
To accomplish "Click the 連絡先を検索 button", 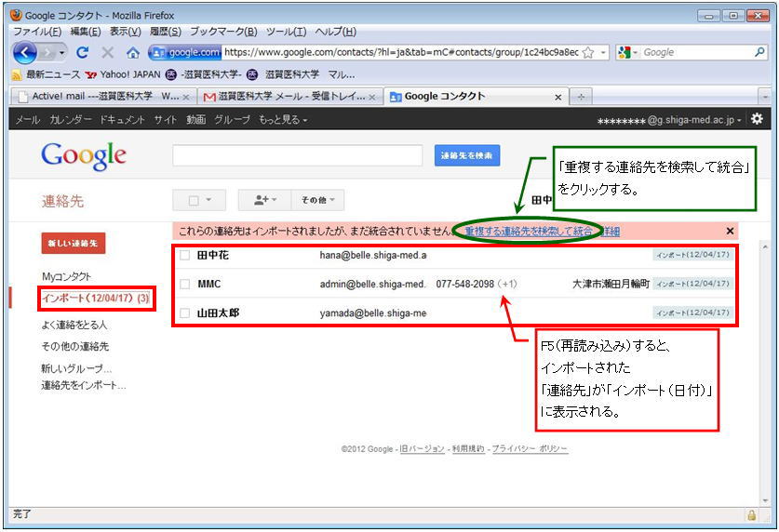I will click(467, 155).
